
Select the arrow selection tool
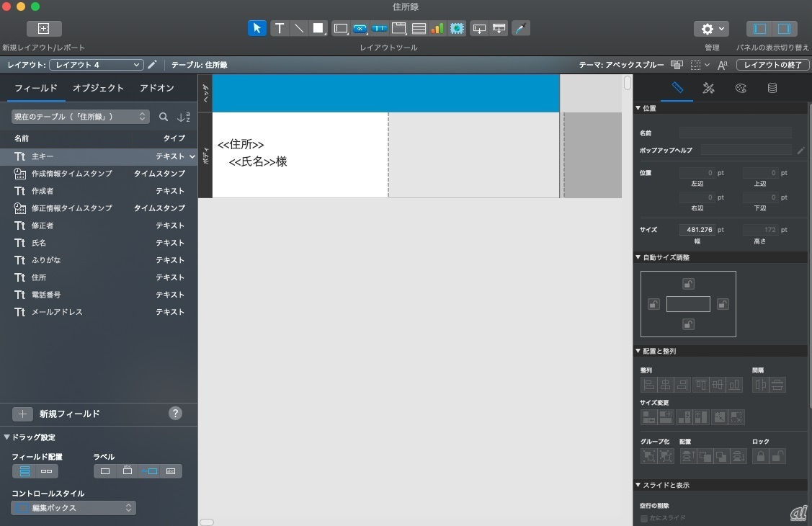pos(256,28)
